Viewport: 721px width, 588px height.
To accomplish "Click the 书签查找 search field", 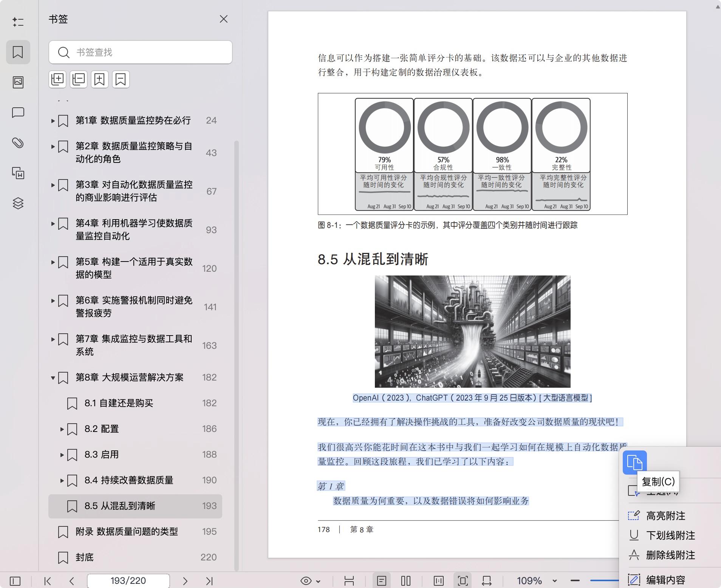I will pyautogui.click(x=141, y=52).
